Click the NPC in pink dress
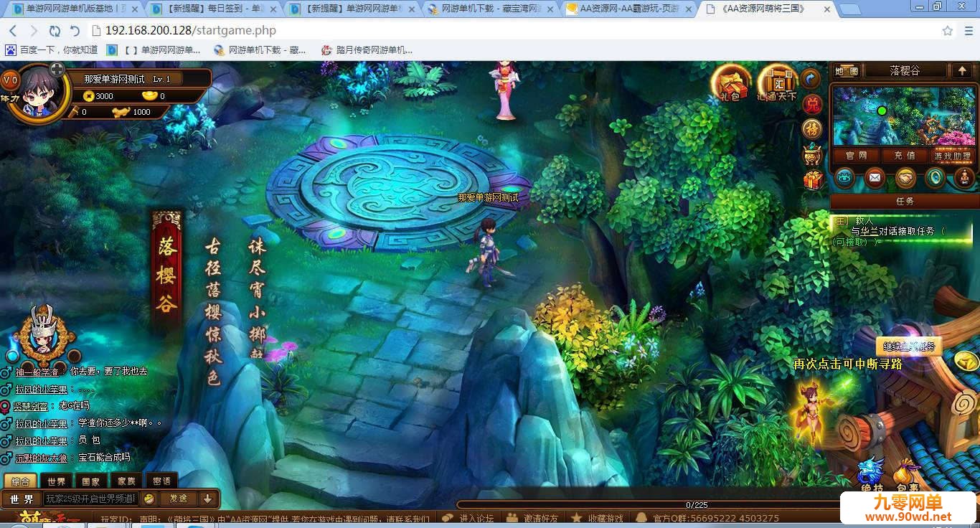This screenshot has width=980, height=528. pyautogui.click(x=505, y=90)
